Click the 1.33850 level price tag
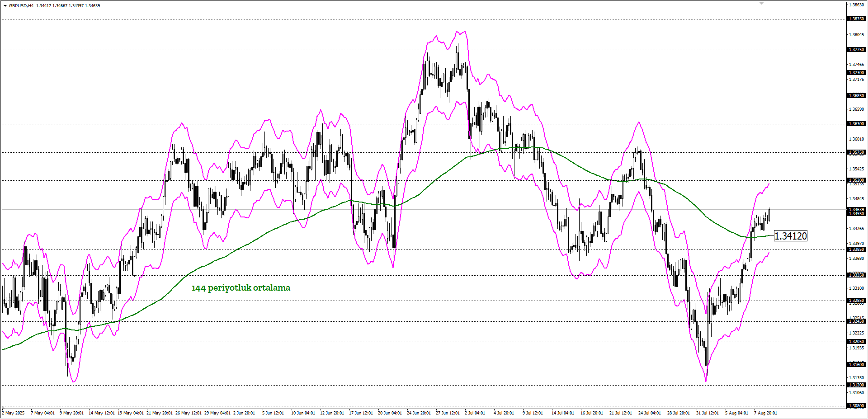This screenshot has height=419, width=868. 856,250
